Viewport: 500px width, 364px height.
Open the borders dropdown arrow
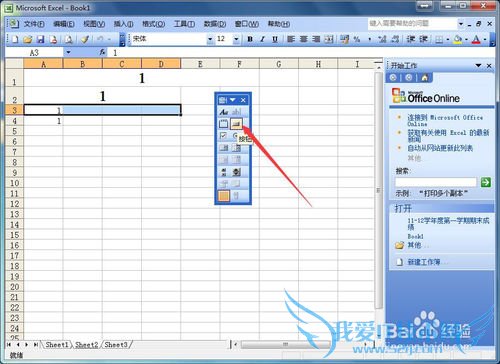(448, 39)
